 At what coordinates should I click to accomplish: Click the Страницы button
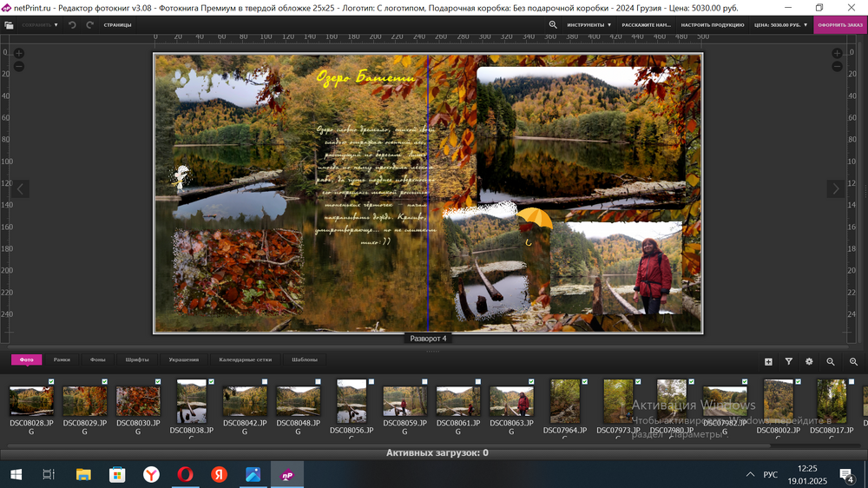(117, 25)
